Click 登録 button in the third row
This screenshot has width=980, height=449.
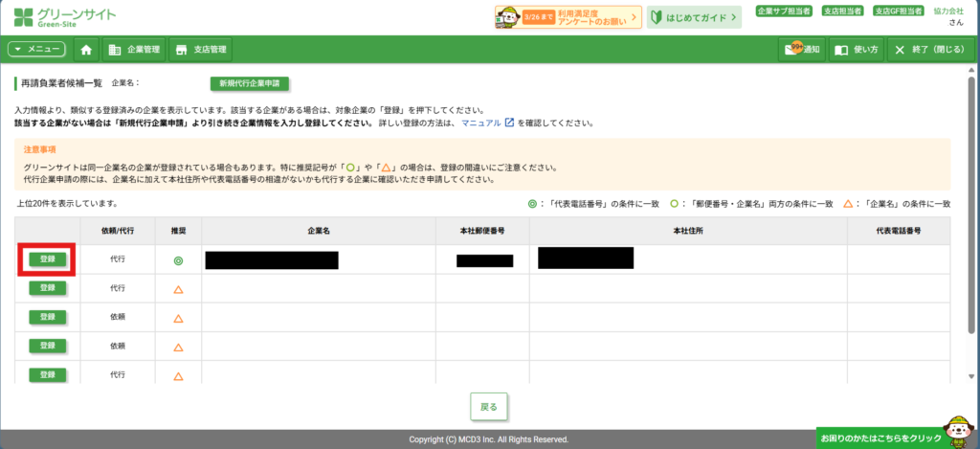coord(47,317)
